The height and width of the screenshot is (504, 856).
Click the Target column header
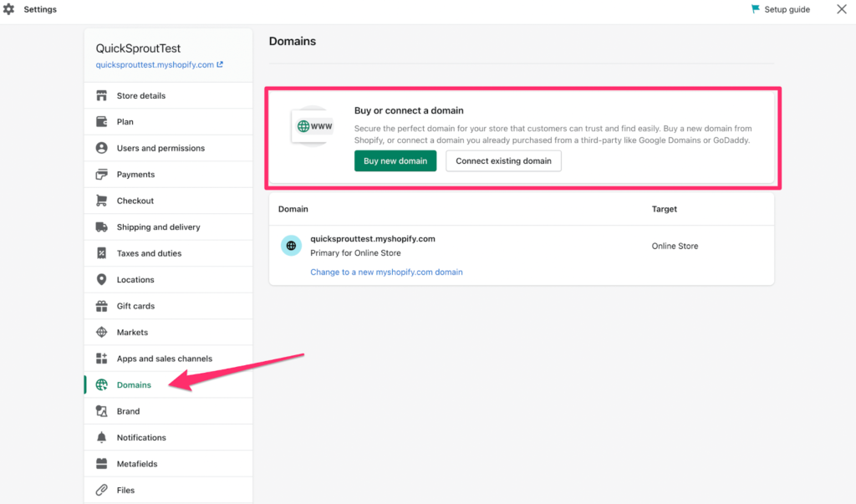coord(665,209)
